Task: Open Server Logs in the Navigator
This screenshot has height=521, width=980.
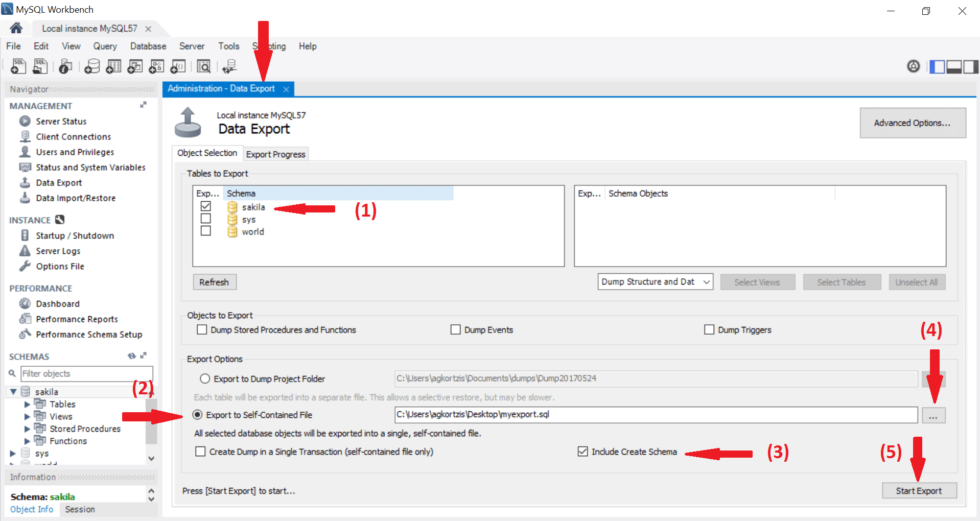Action: tap(58, 251)
